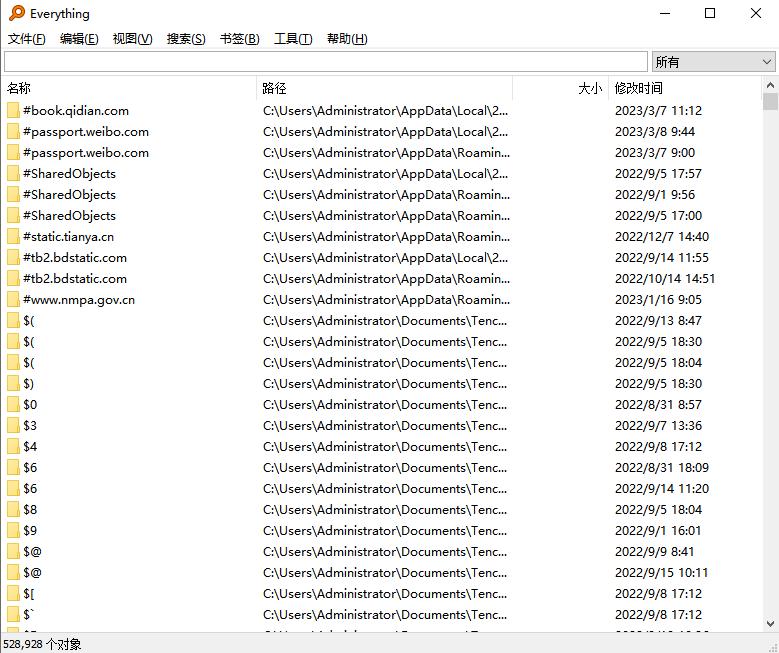This screenshot has width=779, height=653.
Task: Select the #book.qidian.com folder name
Action: click(x=76, y=110)
